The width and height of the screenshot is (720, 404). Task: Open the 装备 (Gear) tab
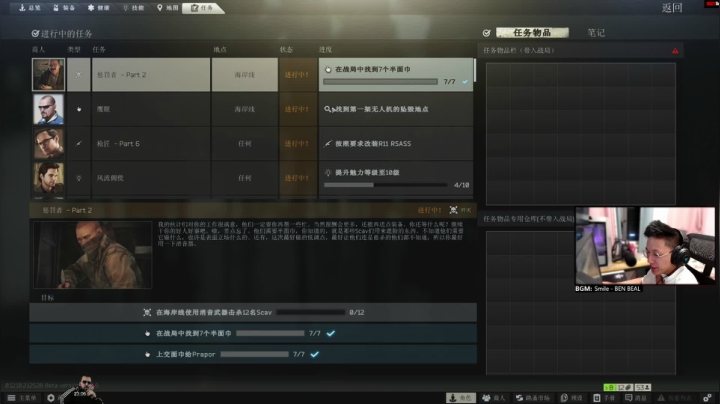tap(64, 8)
